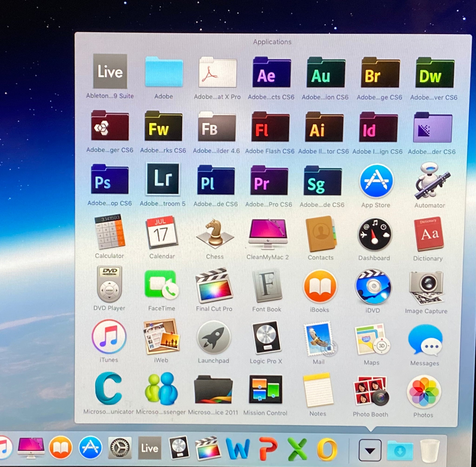Viewport: 476px width, 467px height.
Task: Launch iWeb
Action: [161, 336]
